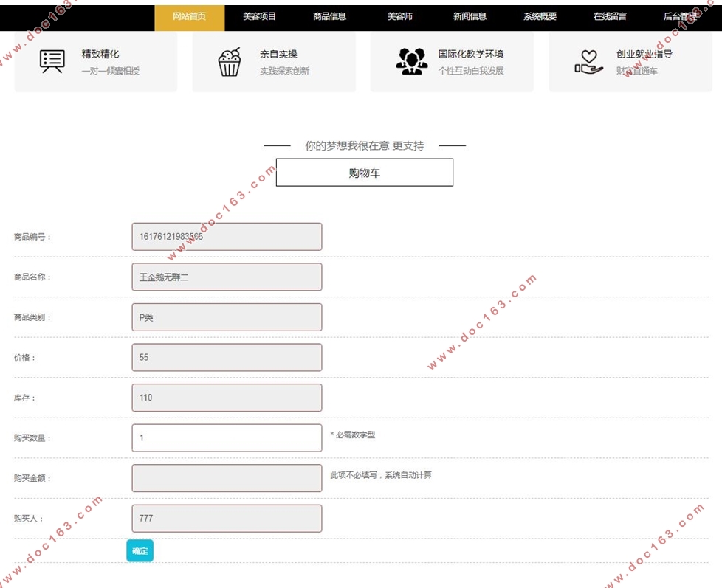Click the 商品名称： label
This screenshot has width=722, height=588.
click(32, 277)
